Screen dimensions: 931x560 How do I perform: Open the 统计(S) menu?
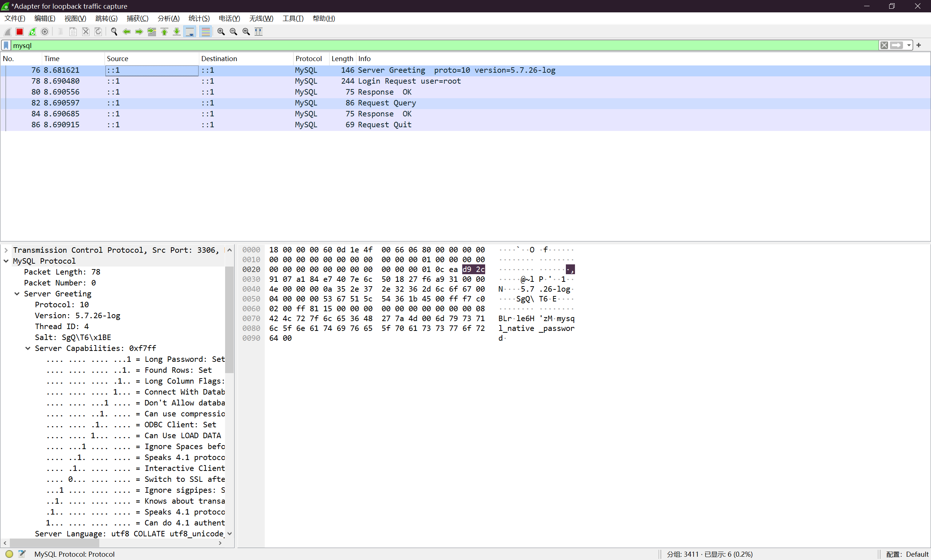199,18
